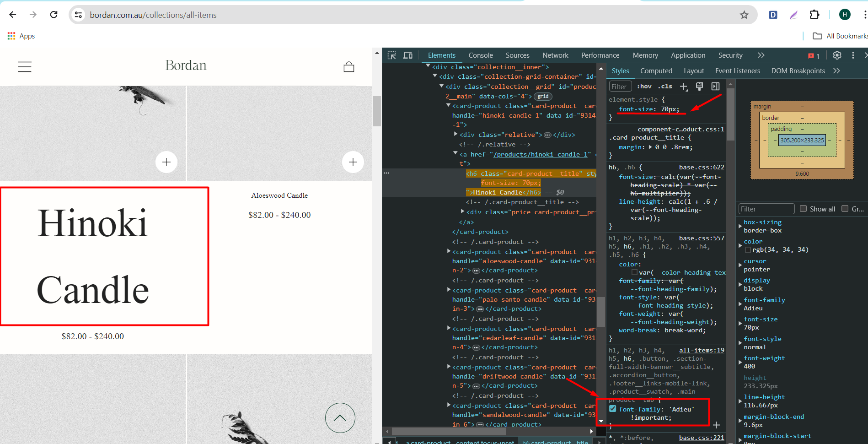868x444 pixels.
Task: Toggle the device toolbar icon
Action: click(x=407, y=55)
